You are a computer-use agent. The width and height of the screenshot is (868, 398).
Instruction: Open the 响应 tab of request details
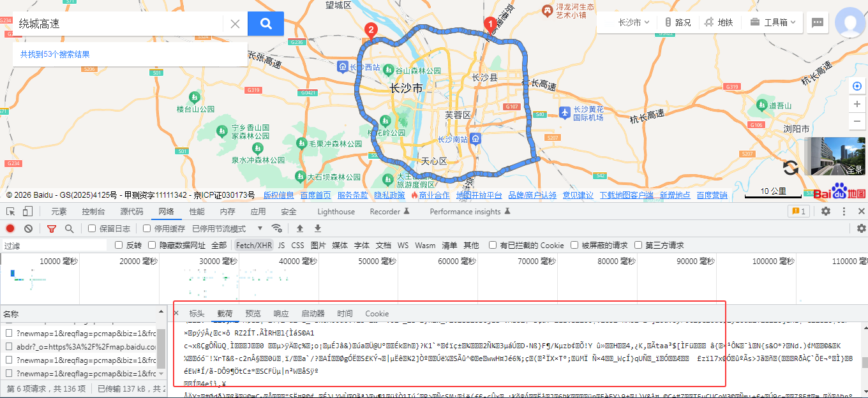[x=281, y=314]
